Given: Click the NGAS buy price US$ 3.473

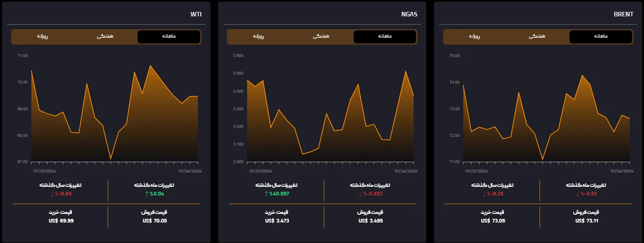Looking at the screenshot, I should pyautogui.click(x=277, y=221).
